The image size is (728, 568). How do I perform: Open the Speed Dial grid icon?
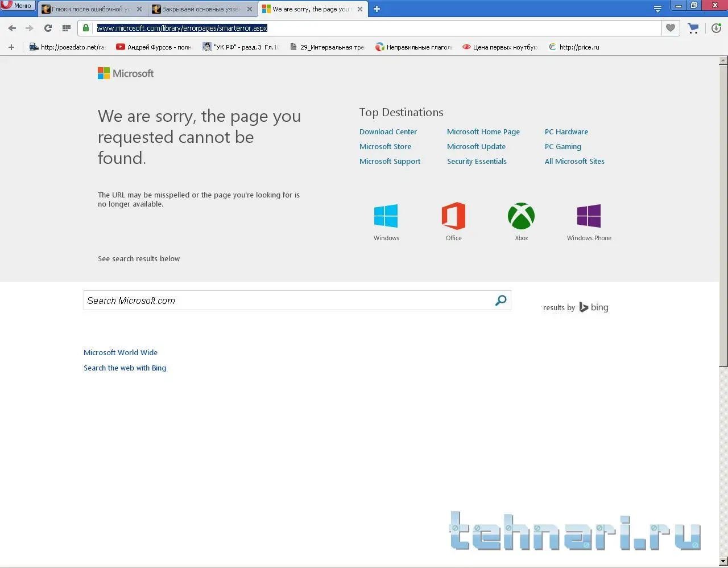click(x=67, y=28)
